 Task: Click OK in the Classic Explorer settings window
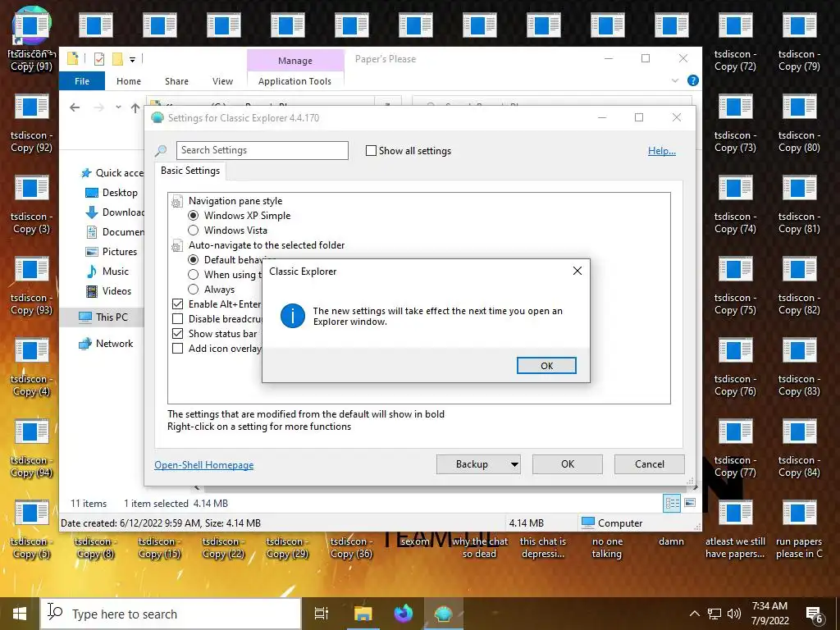pyautogui.click(x=568, y=464)
